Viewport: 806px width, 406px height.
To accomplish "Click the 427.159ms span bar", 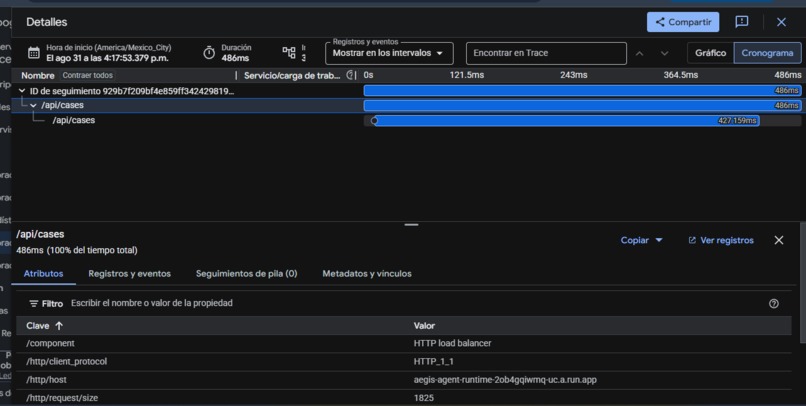I will coord(567,121).
